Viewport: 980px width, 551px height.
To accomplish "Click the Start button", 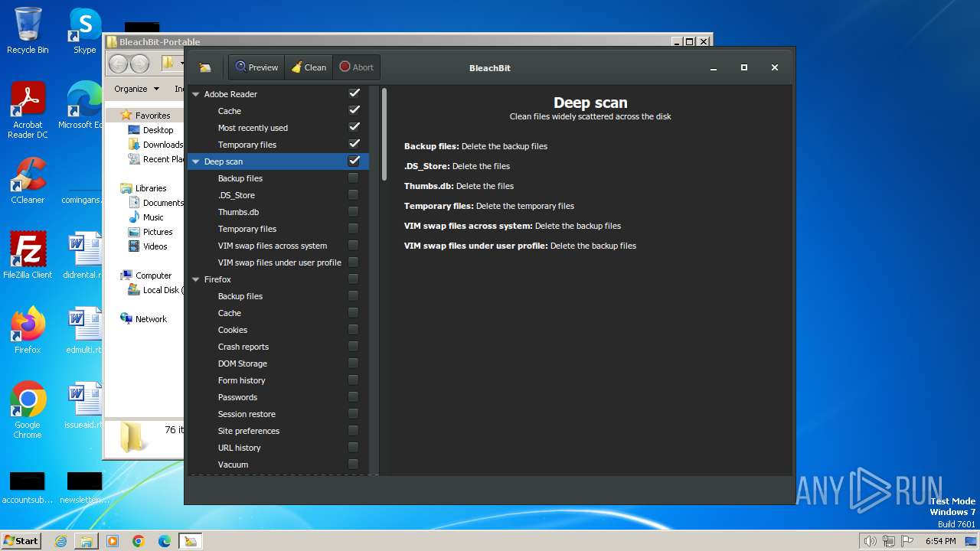I will (x=21, y=541).
